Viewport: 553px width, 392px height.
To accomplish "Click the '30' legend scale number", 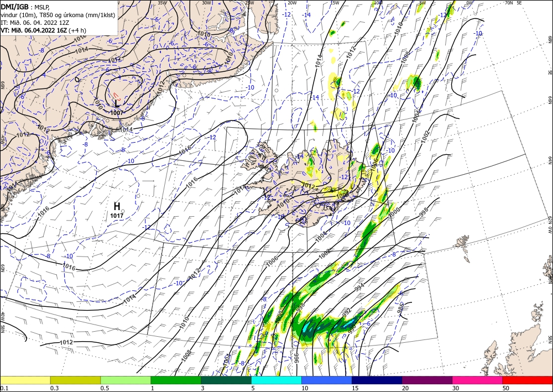I will 455,388.
